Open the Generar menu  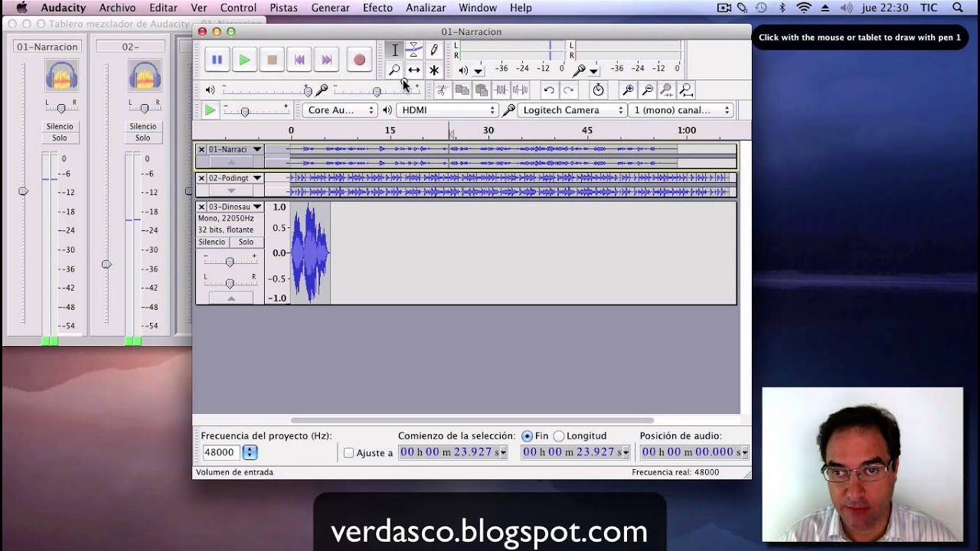pyautogui.click(x=330, y=8)
